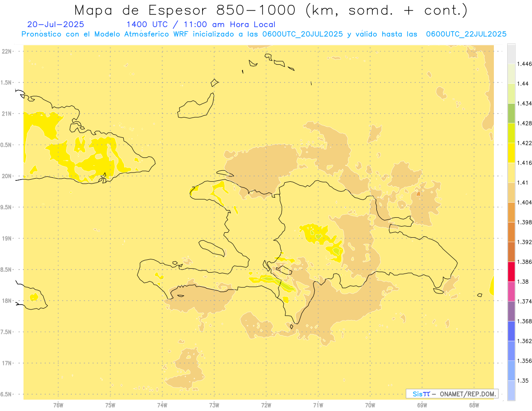532x411 pixels.
Task: Click the '19N' latitude label
Action: pyautogui.click(x=7, y=239)
